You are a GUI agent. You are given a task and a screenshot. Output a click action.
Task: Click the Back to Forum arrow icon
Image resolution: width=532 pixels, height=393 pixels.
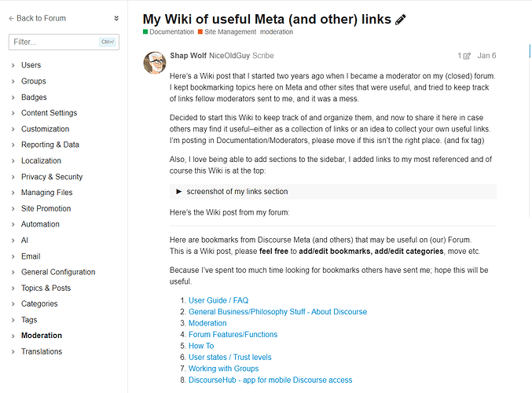[11, 18]
